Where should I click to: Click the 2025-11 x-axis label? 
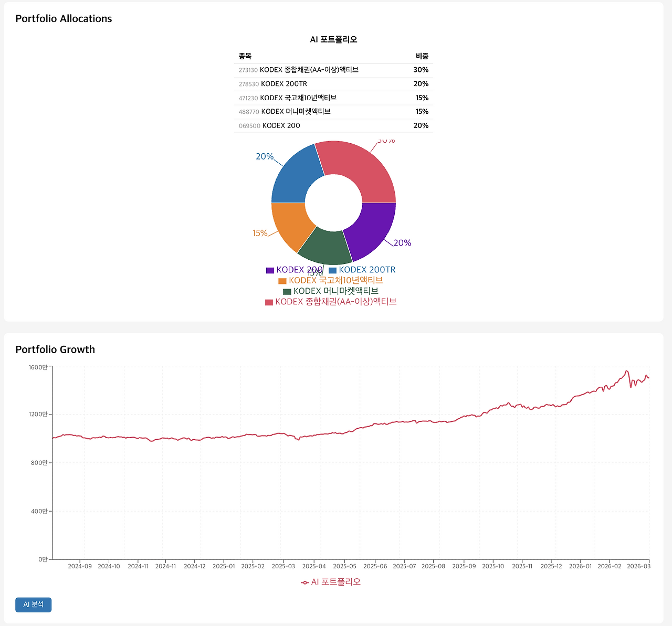[522, 567]
